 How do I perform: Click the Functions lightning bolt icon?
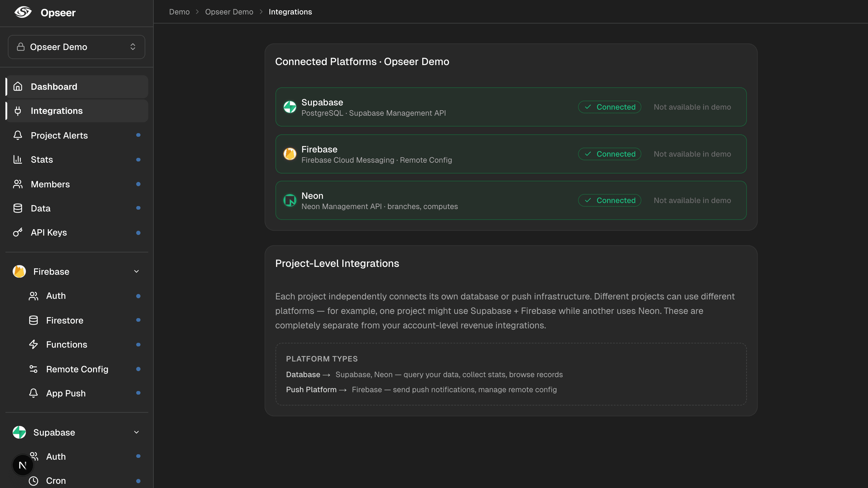(33, 345)
